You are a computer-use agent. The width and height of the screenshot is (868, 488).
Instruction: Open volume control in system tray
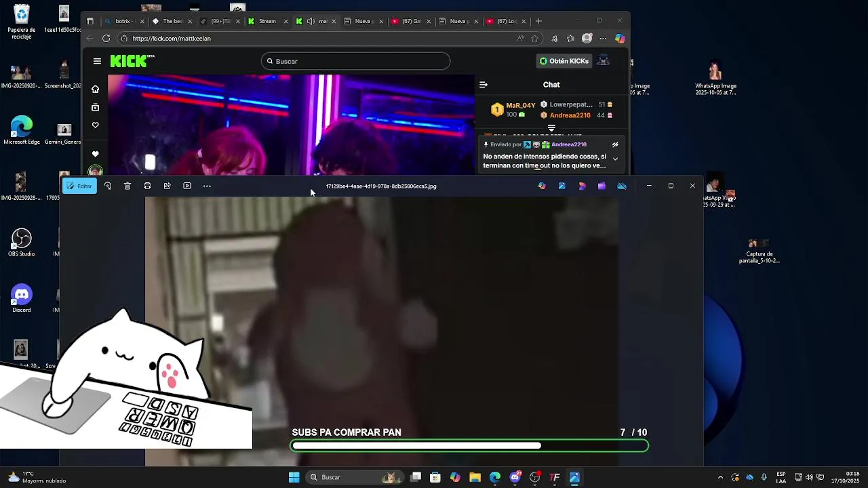click(x=809, y=477)
